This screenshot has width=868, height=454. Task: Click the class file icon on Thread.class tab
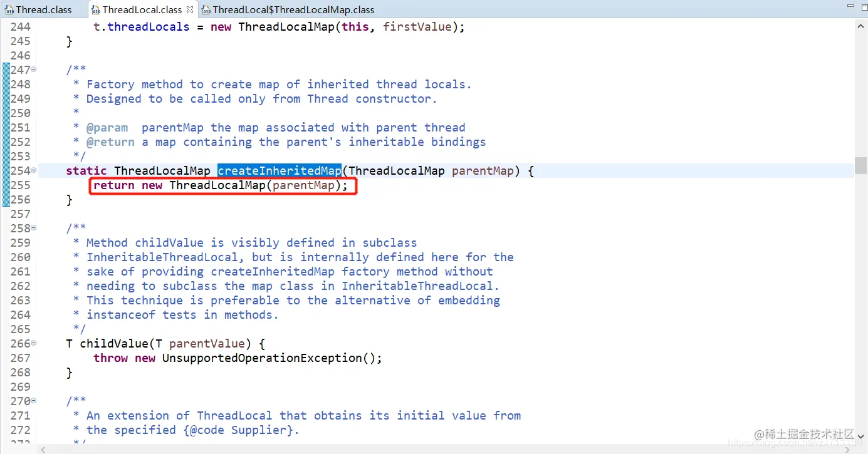point(9,9)
